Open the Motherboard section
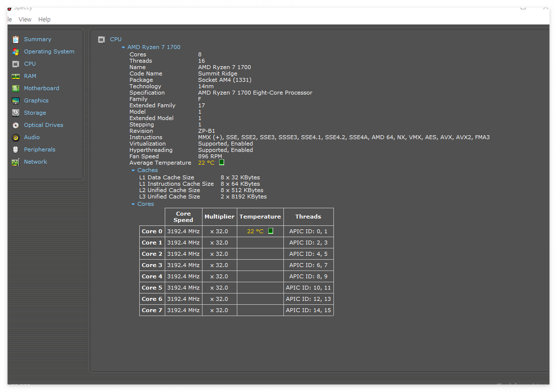Viewport: 557px width, 392px height. (x=42, y=88)
